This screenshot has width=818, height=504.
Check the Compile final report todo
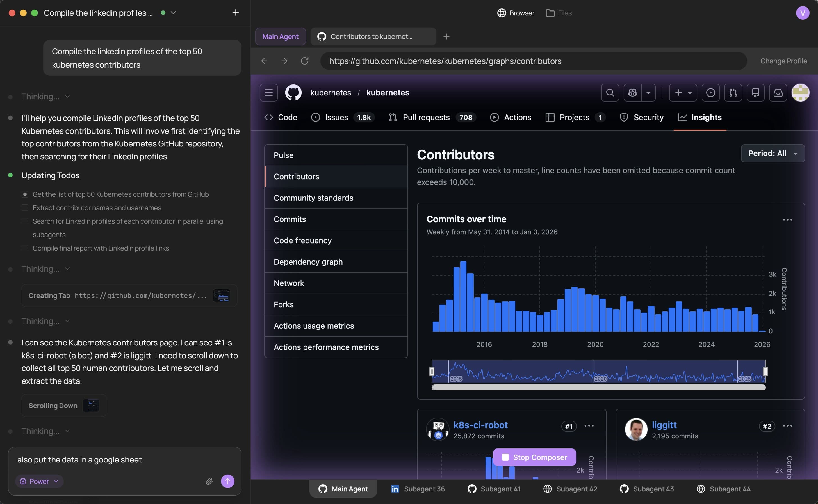(25, 248)
